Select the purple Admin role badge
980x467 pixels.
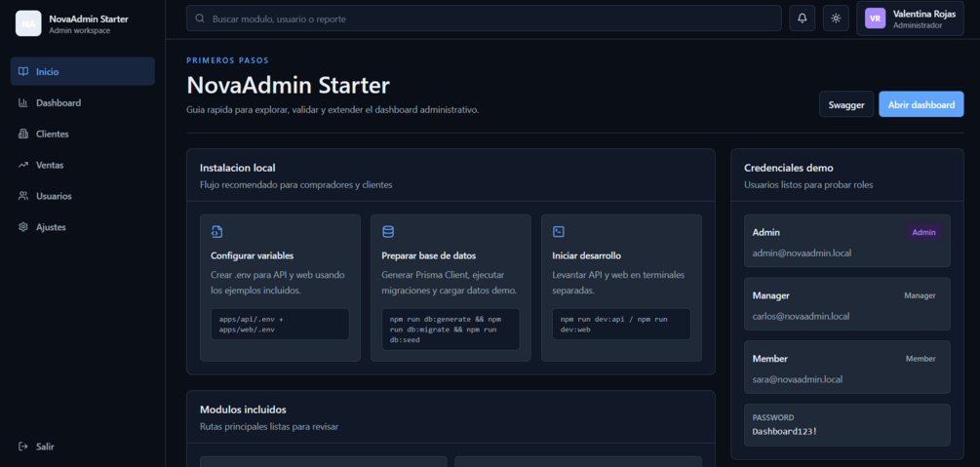[923, 233]
